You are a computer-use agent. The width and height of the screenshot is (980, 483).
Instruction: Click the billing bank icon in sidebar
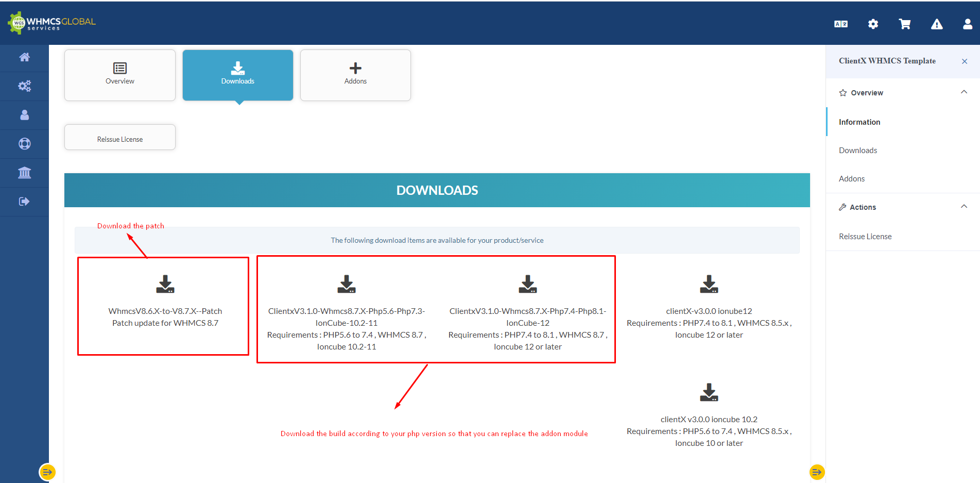pyautogui.click(x=24, y=173)
